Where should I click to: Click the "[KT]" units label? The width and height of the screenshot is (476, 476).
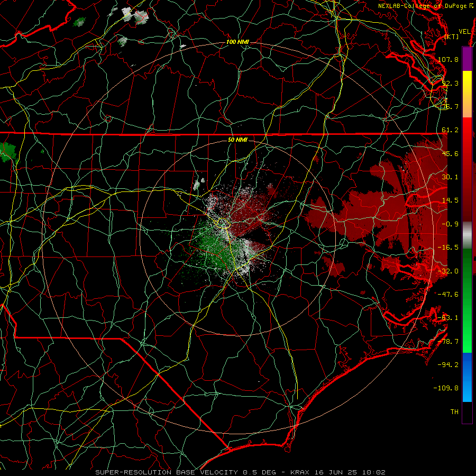click(x=452, y=36)
